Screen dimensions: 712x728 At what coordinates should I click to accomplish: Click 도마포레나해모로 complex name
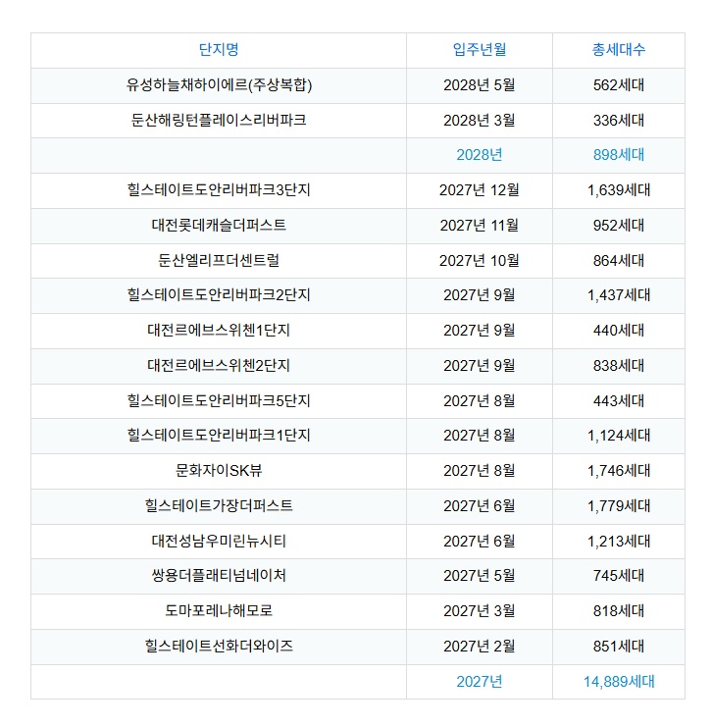pyautogui.click(x=218, y=611)
